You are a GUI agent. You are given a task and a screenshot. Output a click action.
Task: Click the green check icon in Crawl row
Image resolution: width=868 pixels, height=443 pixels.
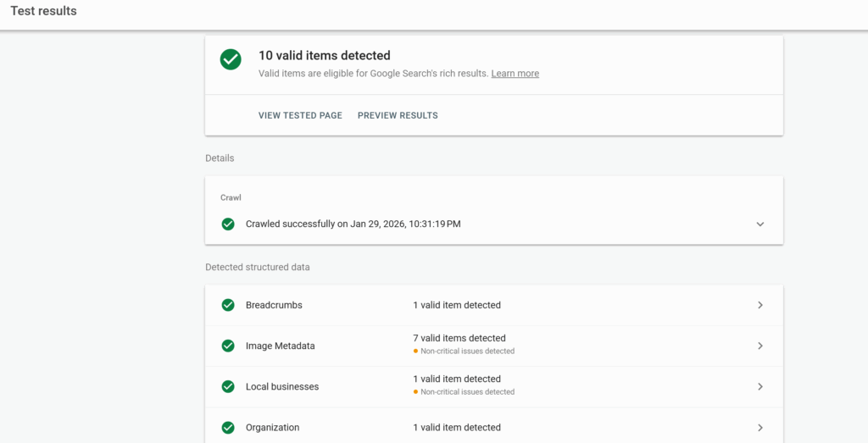[x=228, y=224]
